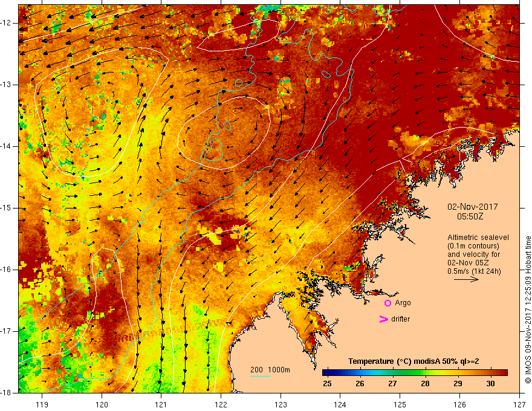Click the latitude axis label -12

point(6,23)
